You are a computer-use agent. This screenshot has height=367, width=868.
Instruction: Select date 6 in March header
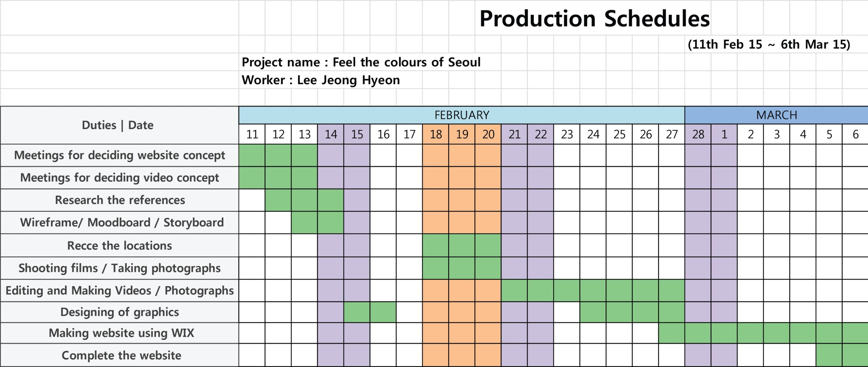point(855,134)
